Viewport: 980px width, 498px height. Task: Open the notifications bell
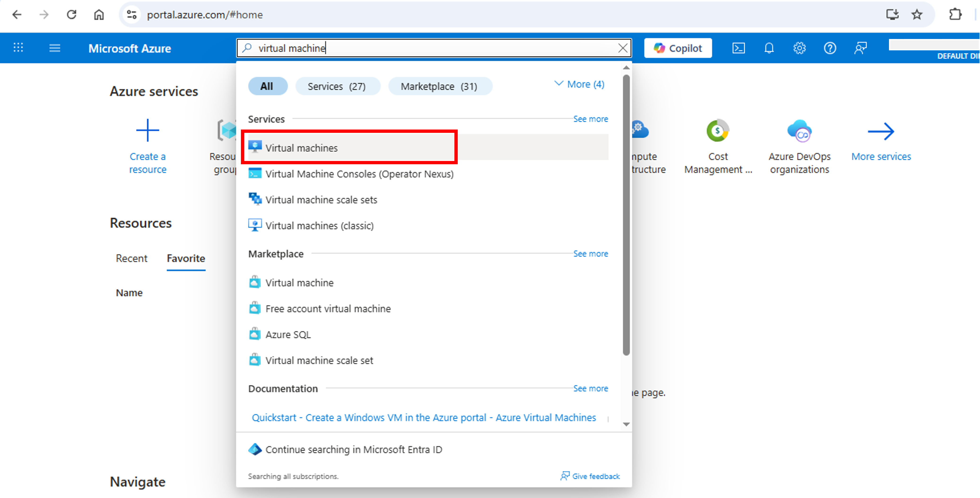point(769,48)
